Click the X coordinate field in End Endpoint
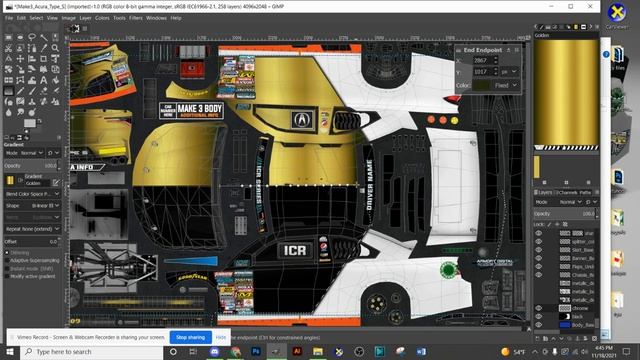The image size is (640, 360). pyautogui.click(x=485, y=60)
